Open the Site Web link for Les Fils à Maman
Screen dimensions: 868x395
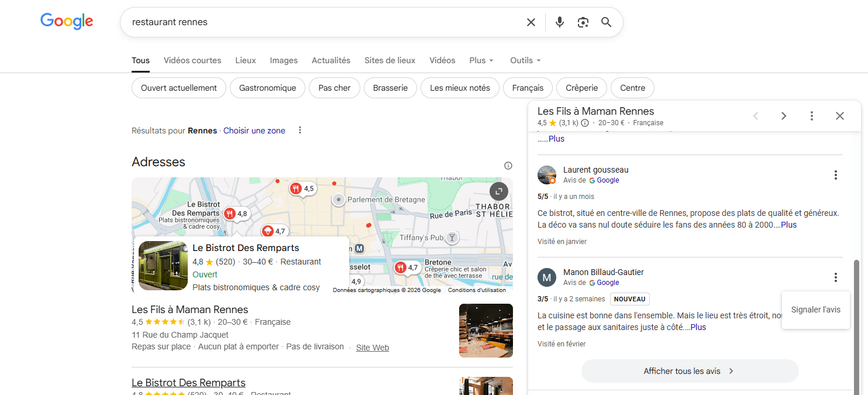[372, 348]
